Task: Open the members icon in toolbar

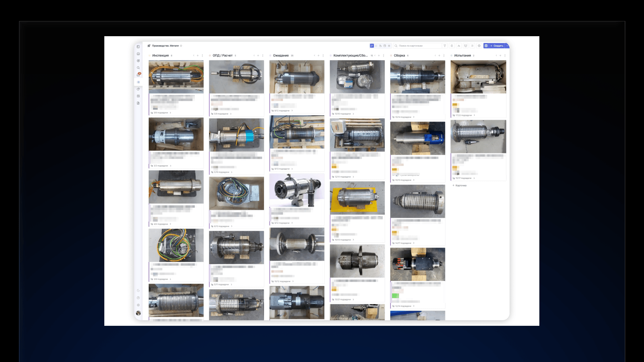Action: click(x=459, y=46)
